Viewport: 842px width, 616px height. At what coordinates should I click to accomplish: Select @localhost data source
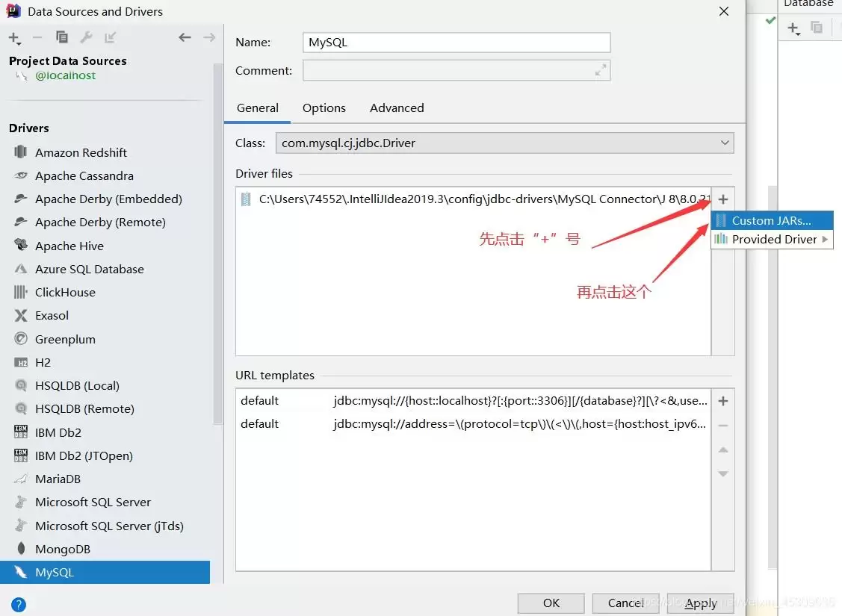click(65, 75)
